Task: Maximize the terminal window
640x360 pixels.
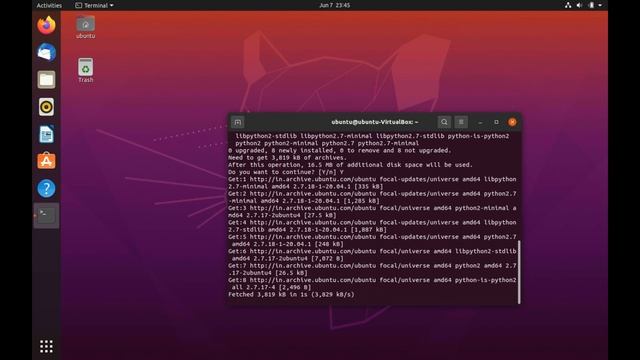Action: pyautogui.click(x=496, y=122)
